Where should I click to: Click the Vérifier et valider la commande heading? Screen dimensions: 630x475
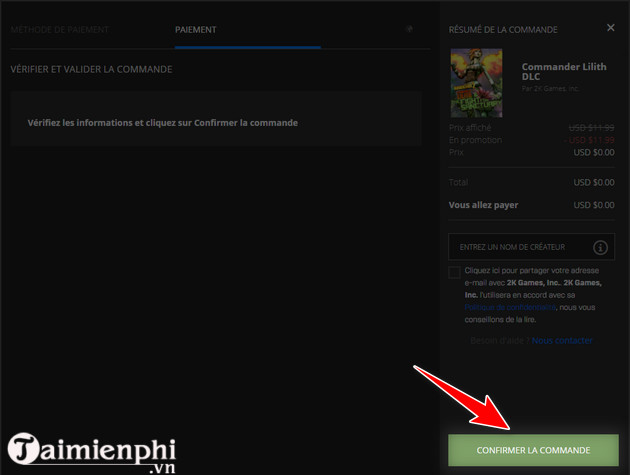(91, 69)
